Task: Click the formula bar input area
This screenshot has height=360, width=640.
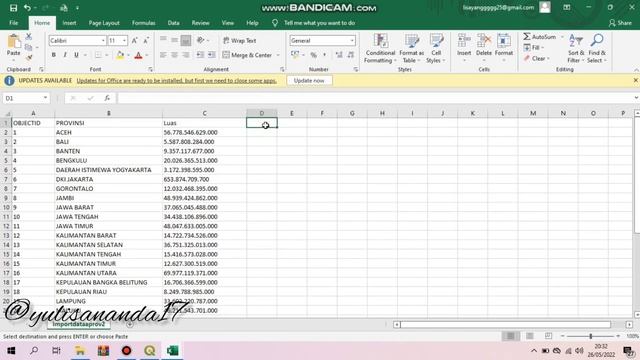Action: coord(375,98)
